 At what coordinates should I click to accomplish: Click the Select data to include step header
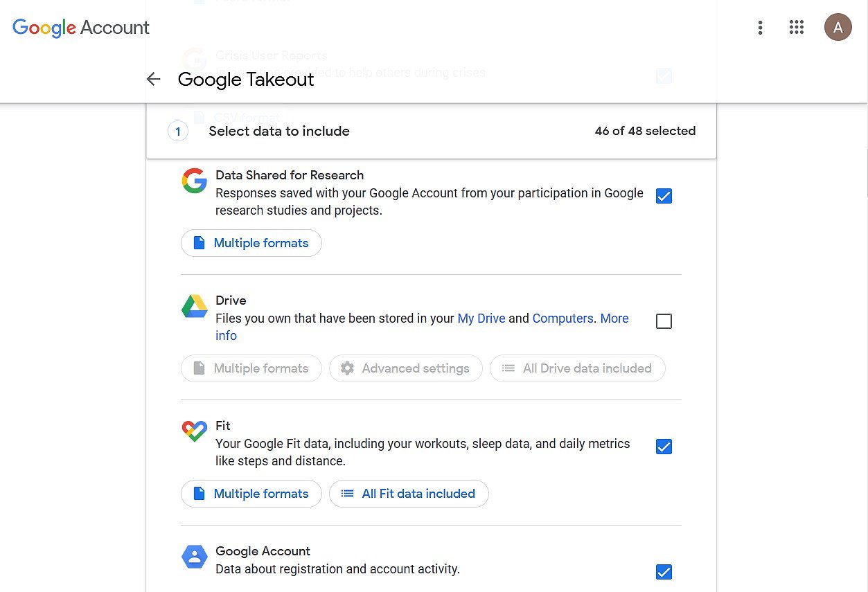tap(432, 131)
